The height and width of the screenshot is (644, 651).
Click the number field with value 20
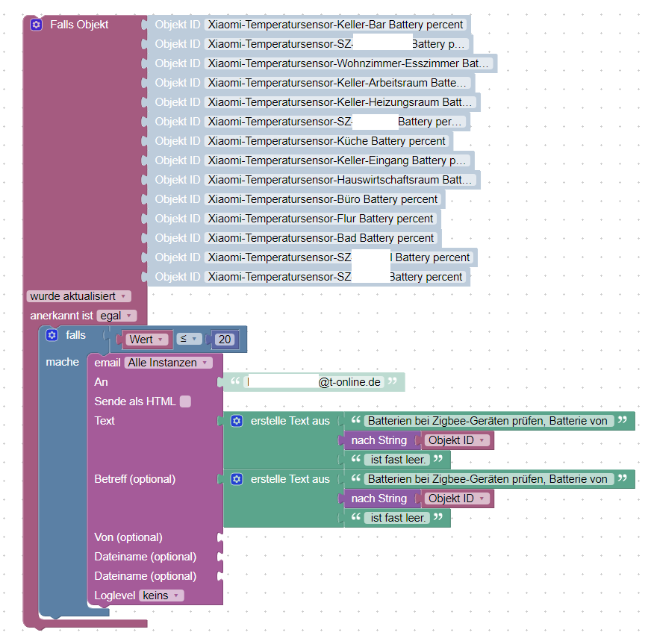pyautogui.click(x=225, y=340)
